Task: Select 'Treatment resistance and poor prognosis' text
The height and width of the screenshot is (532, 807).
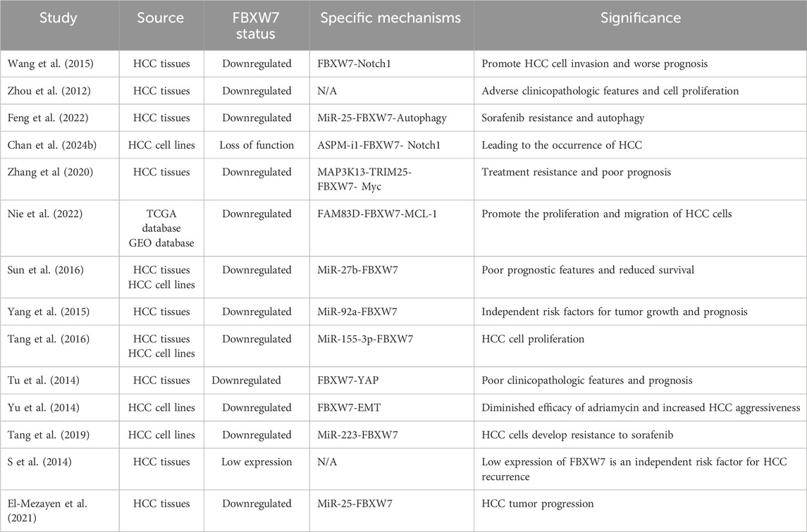Action: click(x=576, y=172)
